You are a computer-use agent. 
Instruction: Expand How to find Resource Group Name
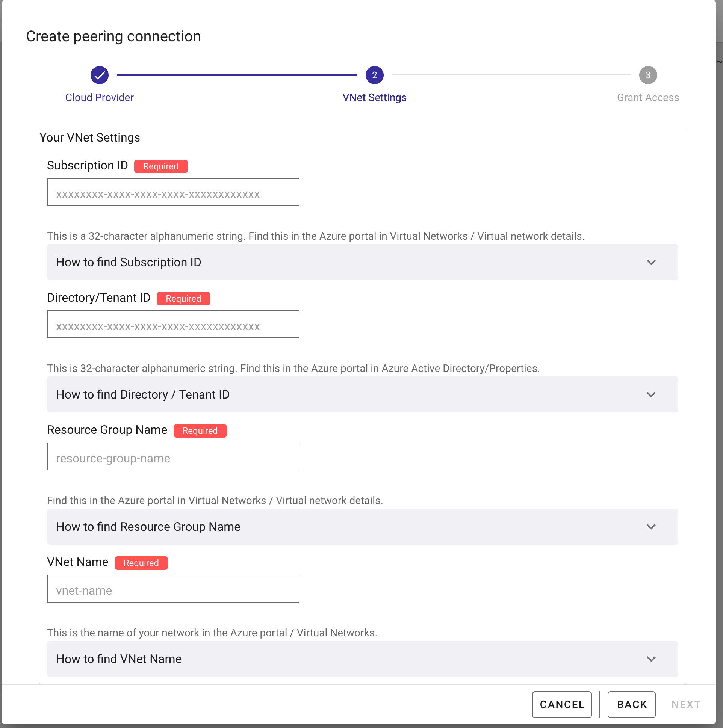(x=362, y=527)
